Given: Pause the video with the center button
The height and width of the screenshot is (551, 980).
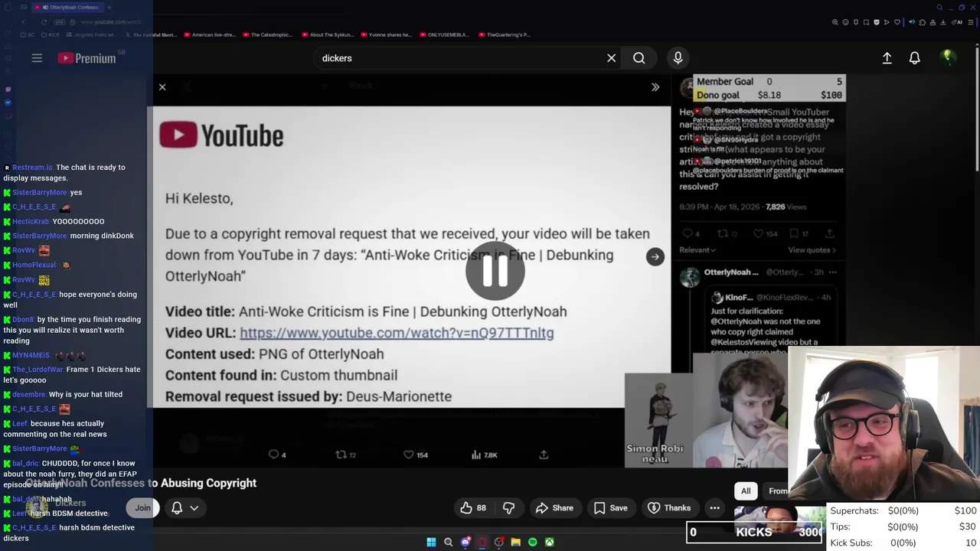Looking at the screenshot, I should pos(495,270).
